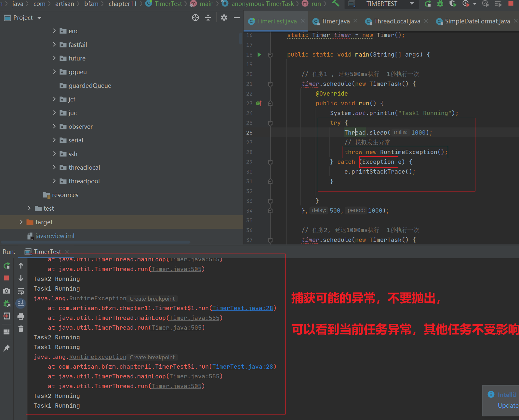The image size is (519, 420).
Task: Click chapter11 in the breadcrumb bar
Action: (123, 4)
